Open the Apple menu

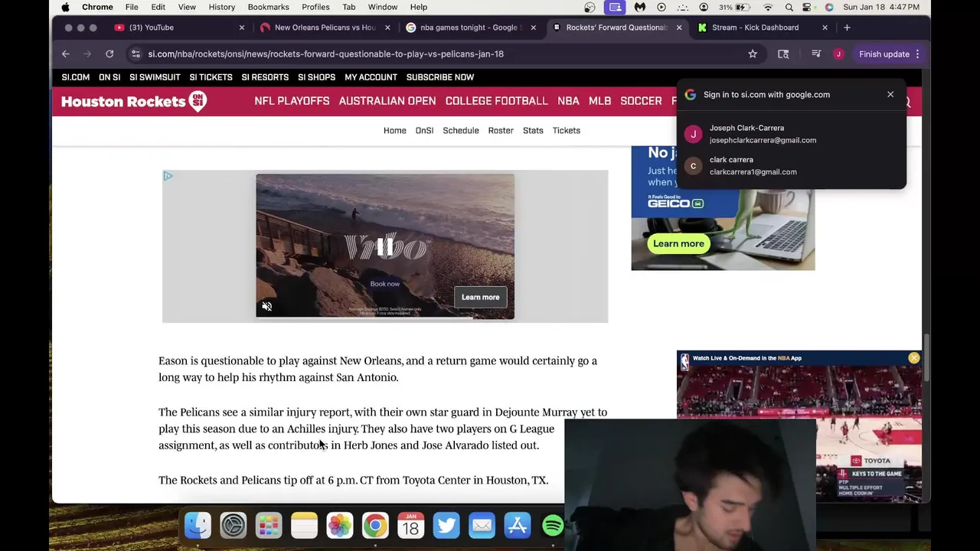tap(65, 7)
